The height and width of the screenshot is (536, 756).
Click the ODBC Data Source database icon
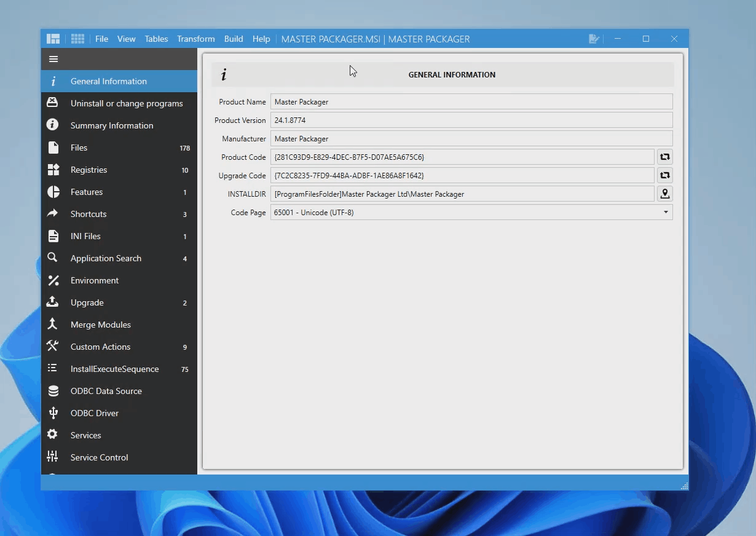click(53, 391)
